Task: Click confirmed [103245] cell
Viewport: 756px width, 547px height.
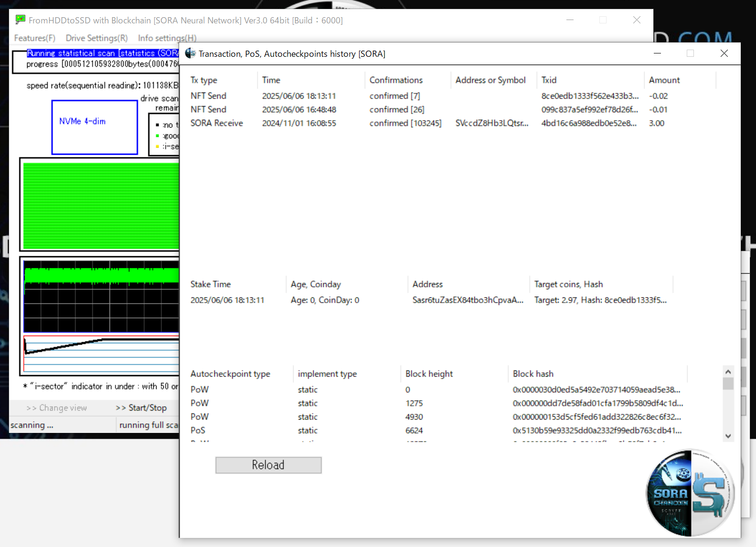Action: pos(405,123)
